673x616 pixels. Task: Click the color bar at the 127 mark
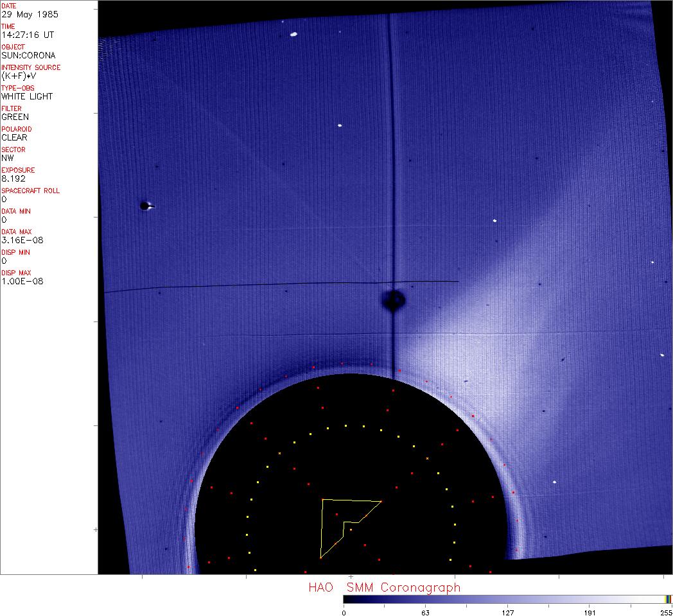(x=507, y=599)
